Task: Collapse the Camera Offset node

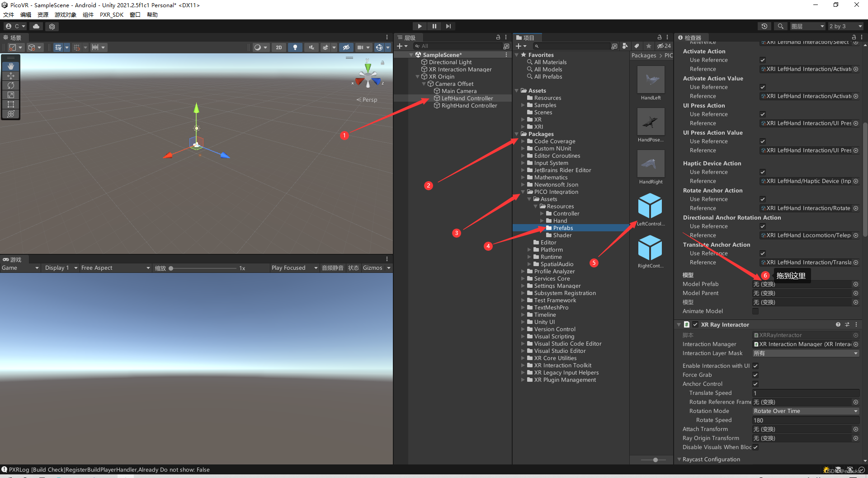Action: click(424, 84)
